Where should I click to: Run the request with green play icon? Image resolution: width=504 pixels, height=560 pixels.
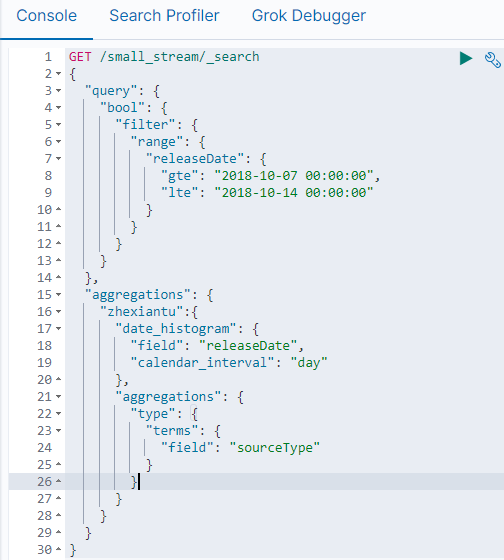click(466, 59)
